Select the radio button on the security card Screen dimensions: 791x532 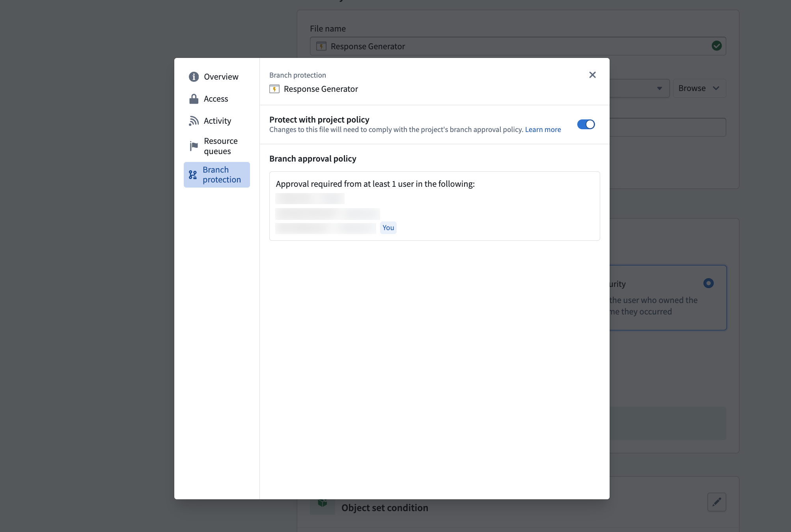[x=708, y=283]
